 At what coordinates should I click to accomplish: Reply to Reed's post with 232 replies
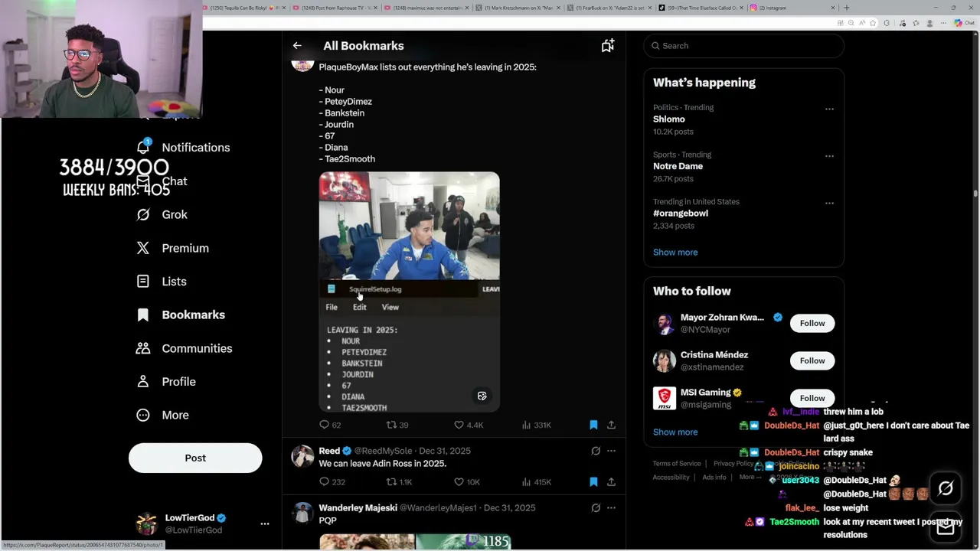coord(332,481)
